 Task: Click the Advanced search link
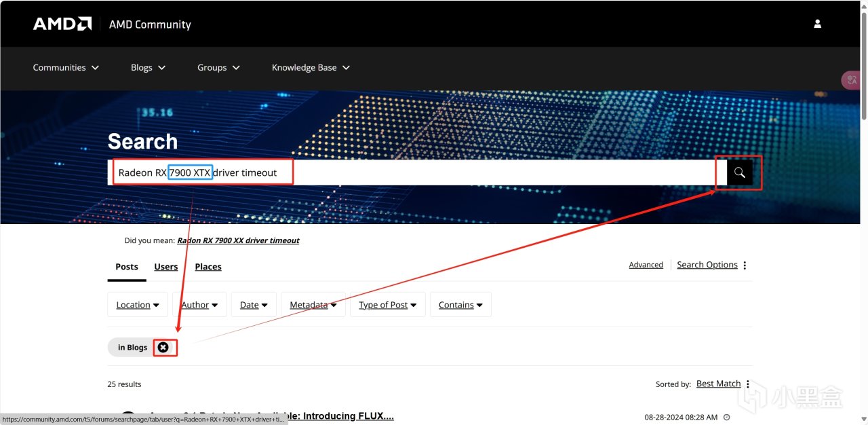[646, 265]
